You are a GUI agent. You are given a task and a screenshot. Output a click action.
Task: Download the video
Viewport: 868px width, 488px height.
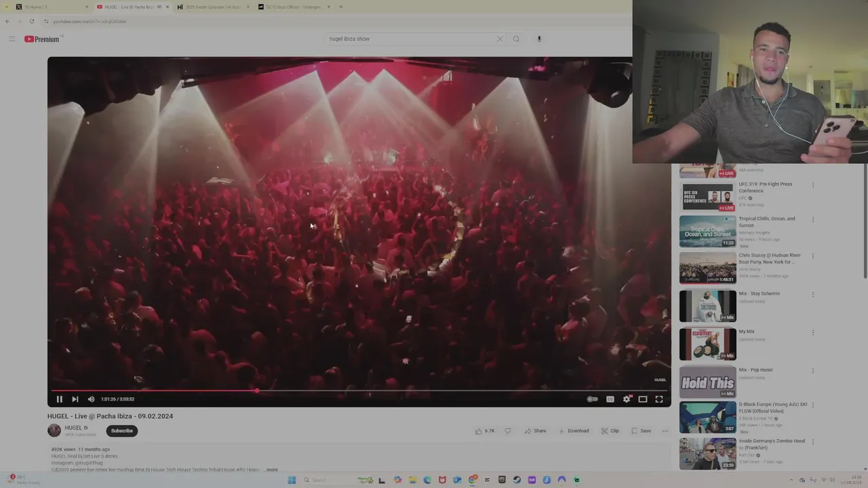point(574,431)
